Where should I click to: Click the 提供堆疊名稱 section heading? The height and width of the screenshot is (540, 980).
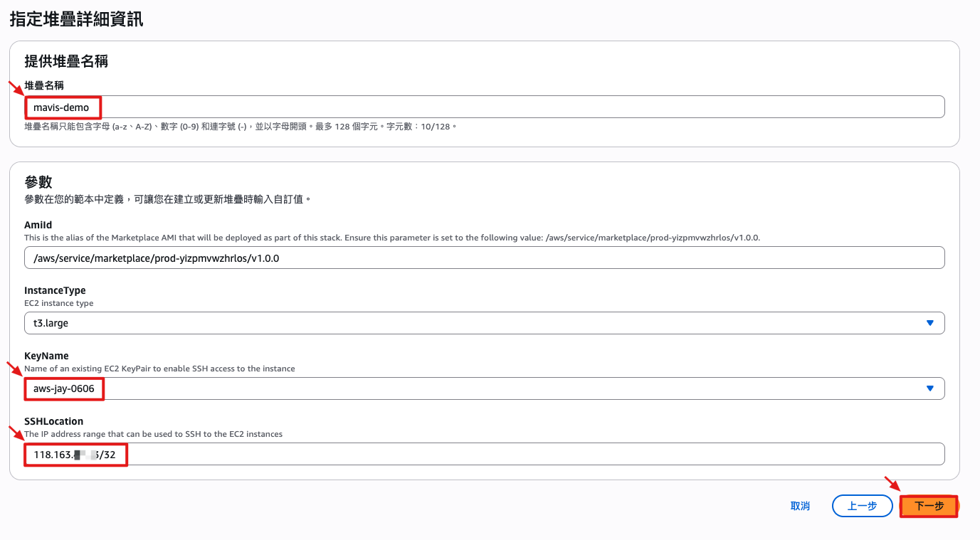(66, 61)
